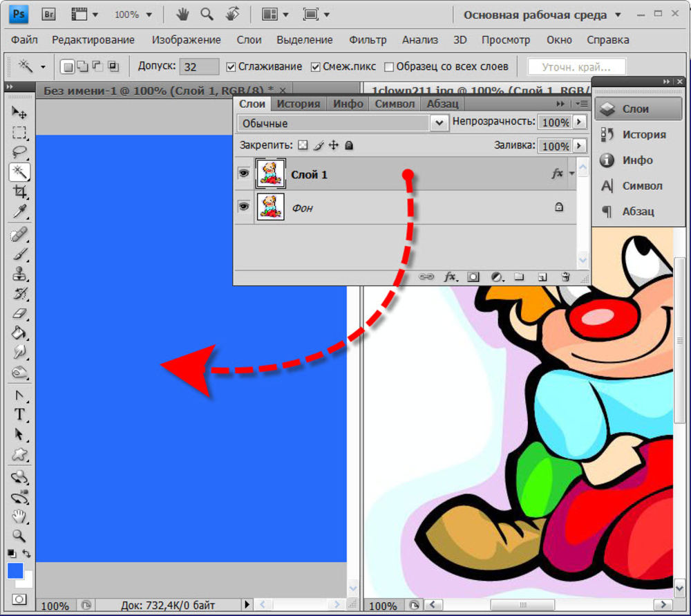The image size is (691, 616).
Task: Select the Horizontal Type tool
Action: [x=19, y=415]
